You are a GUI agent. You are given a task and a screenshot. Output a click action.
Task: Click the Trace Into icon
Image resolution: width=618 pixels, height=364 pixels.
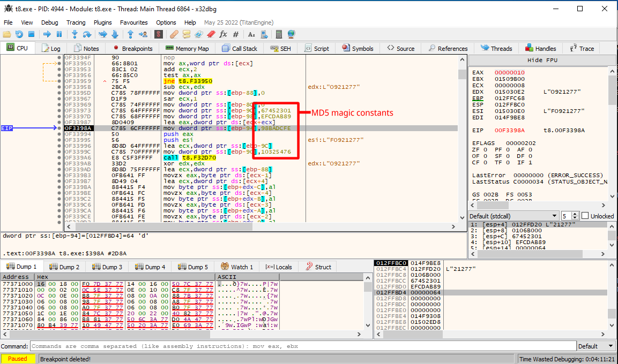click(102, 34)
